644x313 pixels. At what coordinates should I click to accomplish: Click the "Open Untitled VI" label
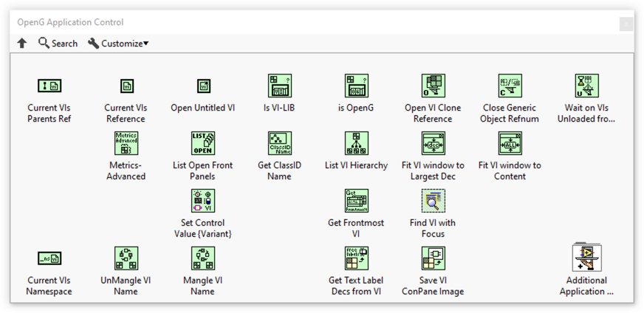tap(203, 108)
